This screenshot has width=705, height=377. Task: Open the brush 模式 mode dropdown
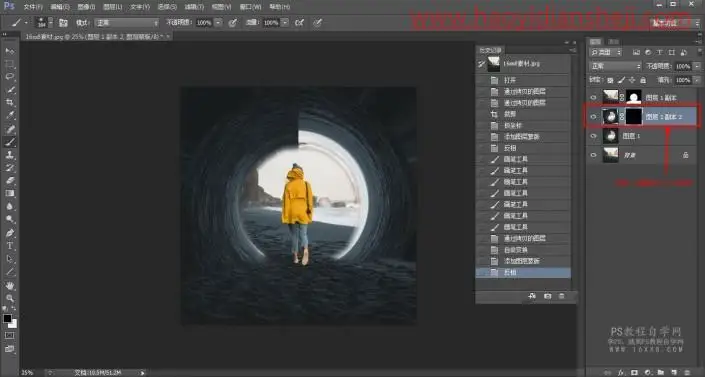[x=127, y=22]
